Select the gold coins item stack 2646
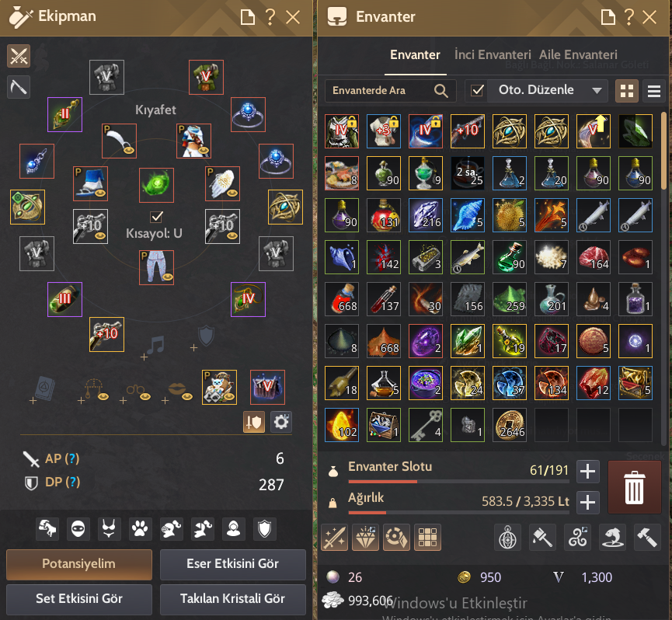Screen dimensions: 672x620 coord(509,425)
